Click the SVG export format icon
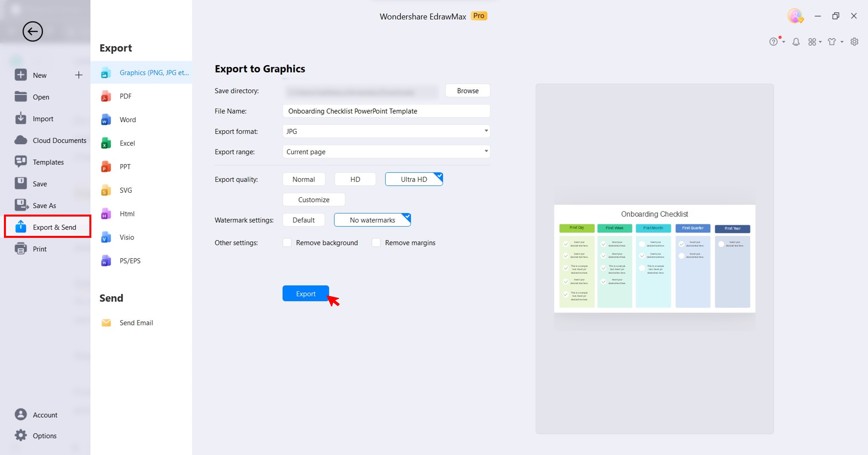868x455 pixels. (106, 190)
